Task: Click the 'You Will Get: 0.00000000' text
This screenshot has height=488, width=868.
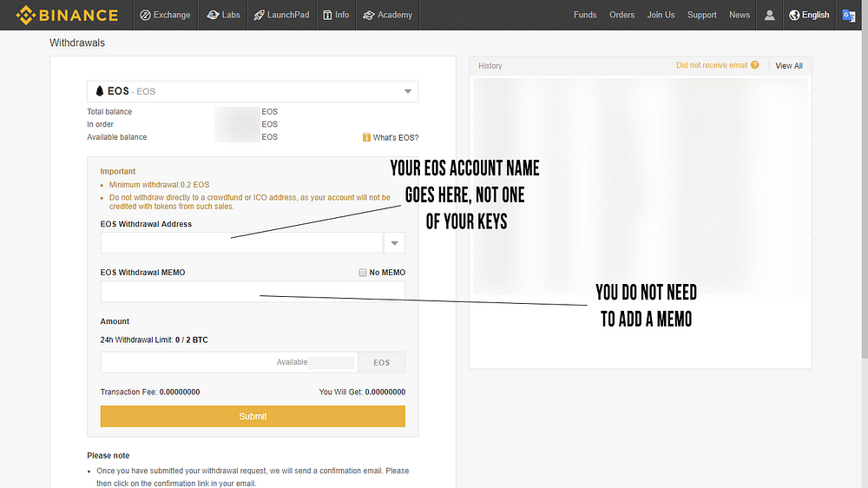Action: click(x=362, y=392)
